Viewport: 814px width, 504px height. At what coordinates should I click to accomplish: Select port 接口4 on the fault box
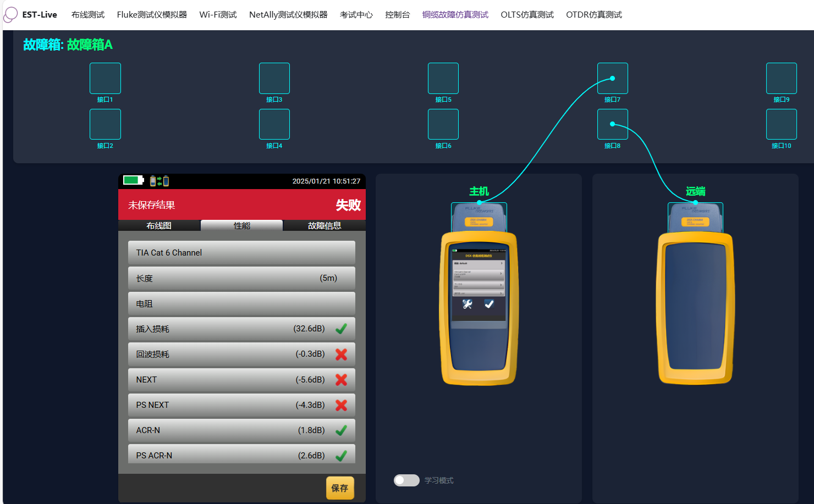[274, 124]
